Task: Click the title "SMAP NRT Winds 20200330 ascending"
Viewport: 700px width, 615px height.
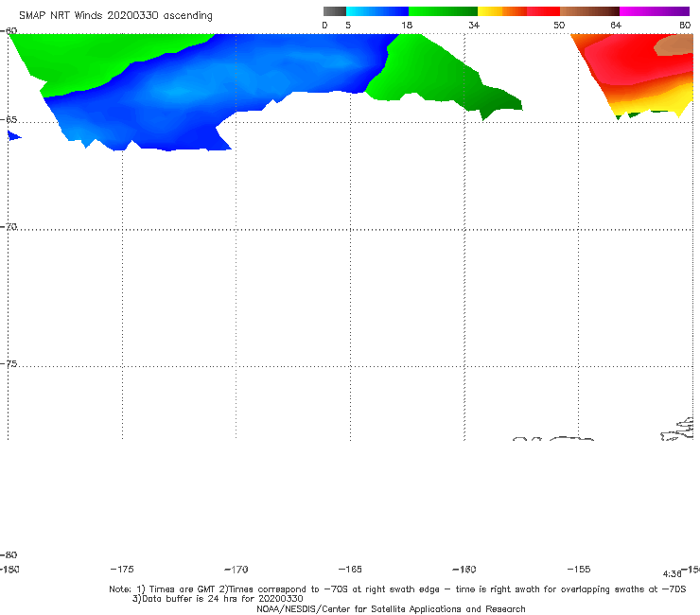Action: [115, 16]
